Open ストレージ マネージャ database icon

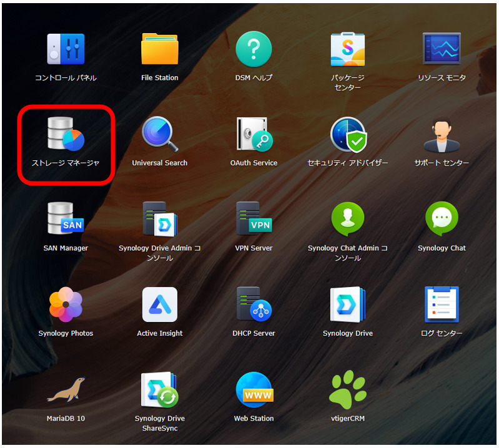coord(66,134)
